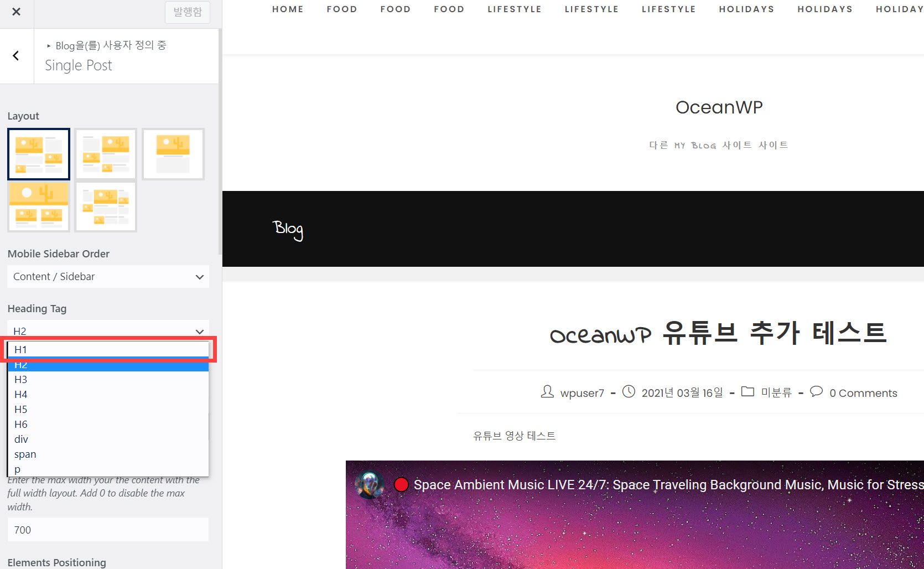This screenshot has width=924, height=569.
Task: Click the max width input showing 700
Action: click(108, 530)
